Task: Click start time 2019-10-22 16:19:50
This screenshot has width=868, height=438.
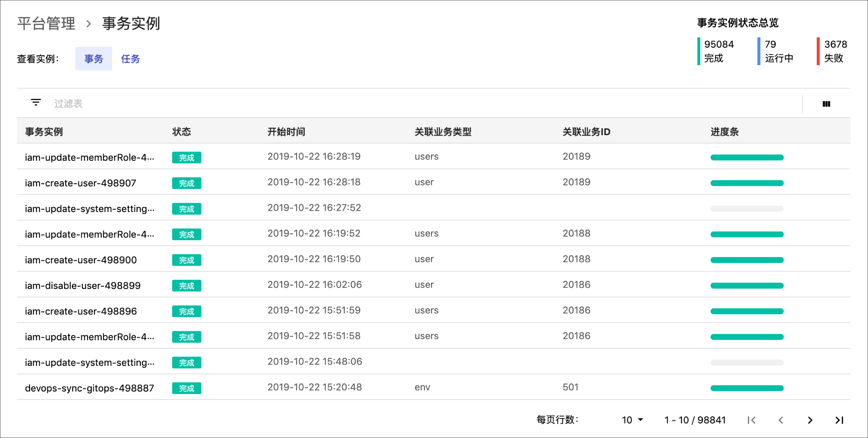Action: [314, 259]
